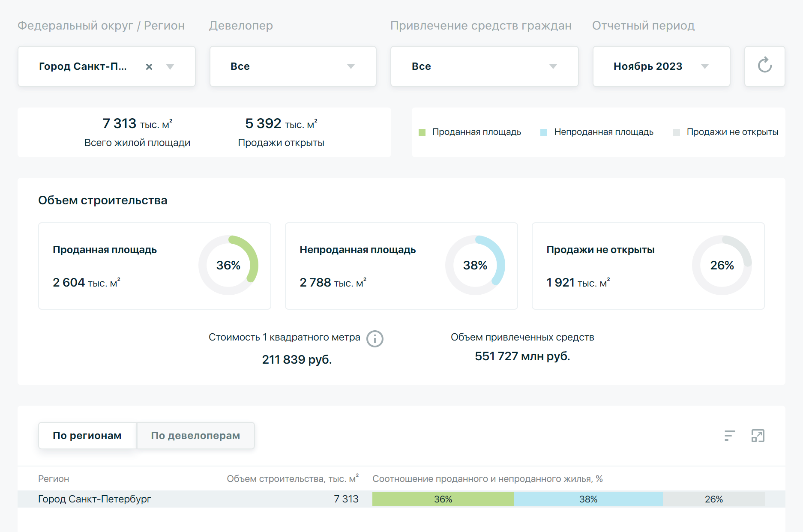
Task: Click the grey 26% bar segment
Action: (714, 499)
